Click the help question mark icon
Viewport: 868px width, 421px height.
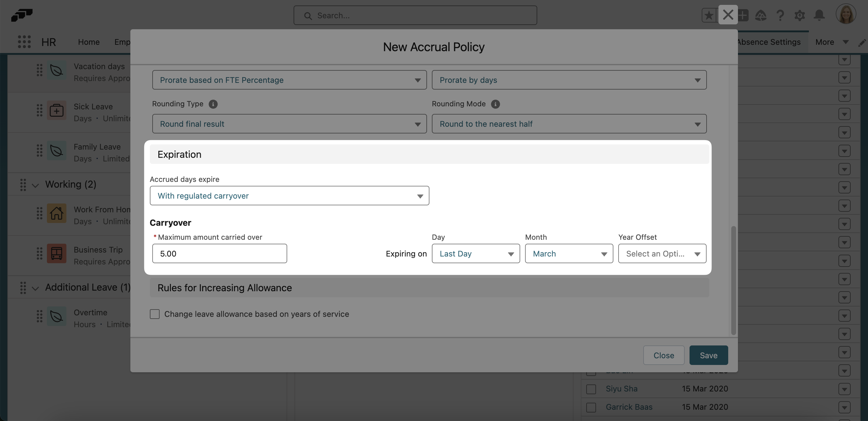tap(780, 15)
